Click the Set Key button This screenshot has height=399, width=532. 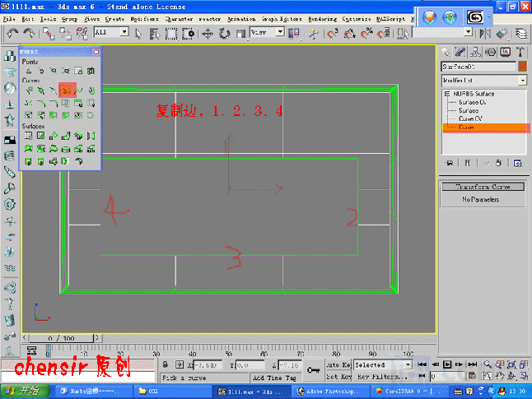[x=338, y=377]
